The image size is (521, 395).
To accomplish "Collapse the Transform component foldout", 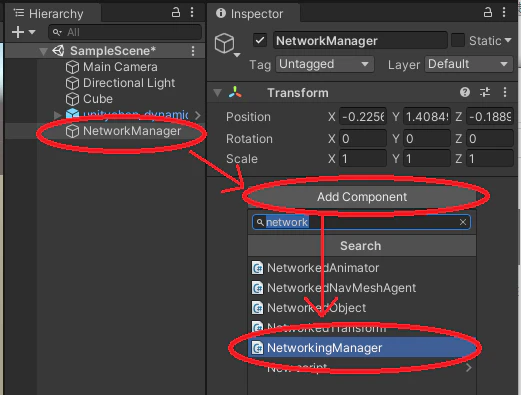I will 218,93.
